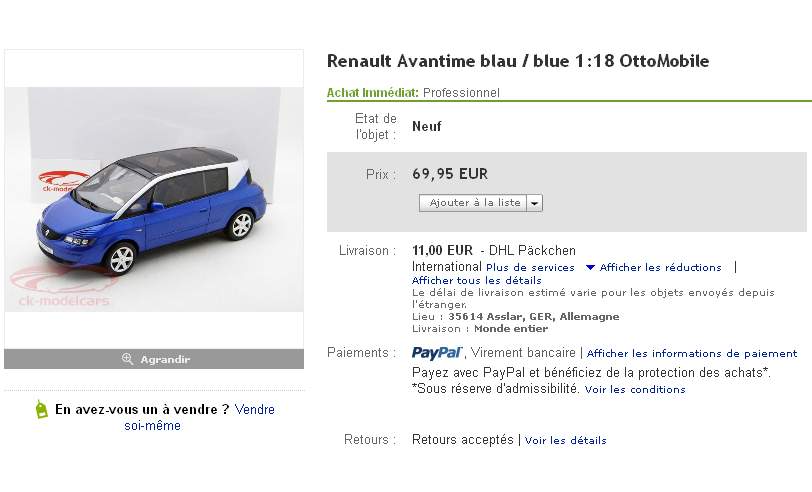Open the Plus de services link
Image resolution: width=812 pixels, height=492 pixels.
tap(530, 268)
